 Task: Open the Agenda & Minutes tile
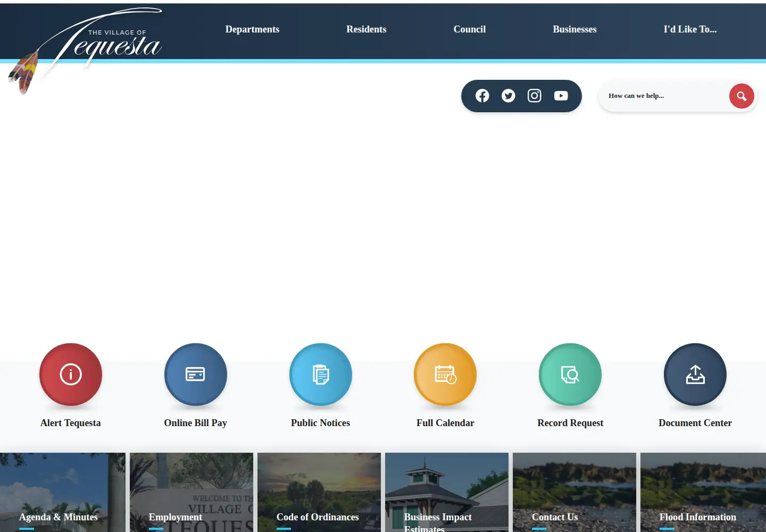[x=63, y=492]
